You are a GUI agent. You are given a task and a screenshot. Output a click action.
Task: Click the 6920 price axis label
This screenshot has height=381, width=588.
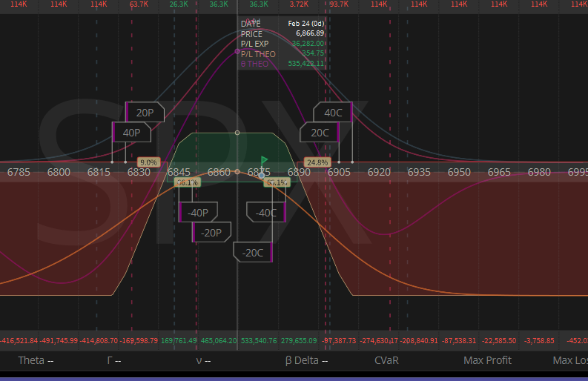pyautogui.click(x=379, y=172)
